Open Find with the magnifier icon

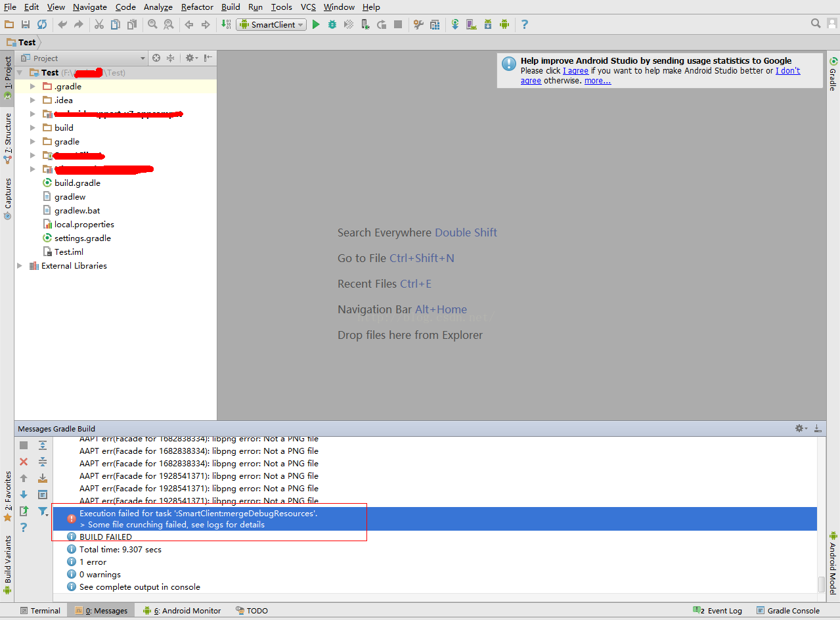152,24
